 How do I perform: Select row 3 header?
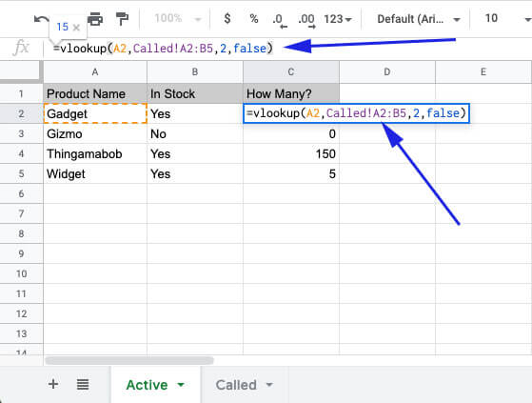click(21, 133)
